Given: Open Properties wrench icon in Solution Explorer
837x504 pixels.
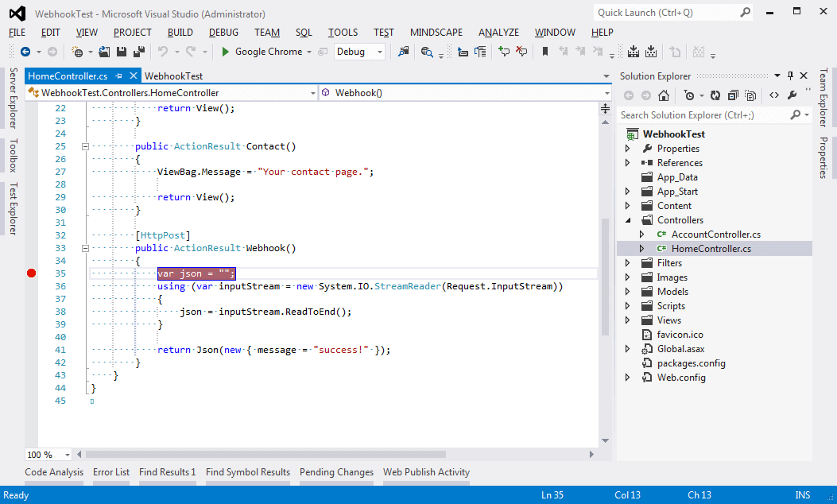Looking at the screenshot, I should [x=792, y=95].
